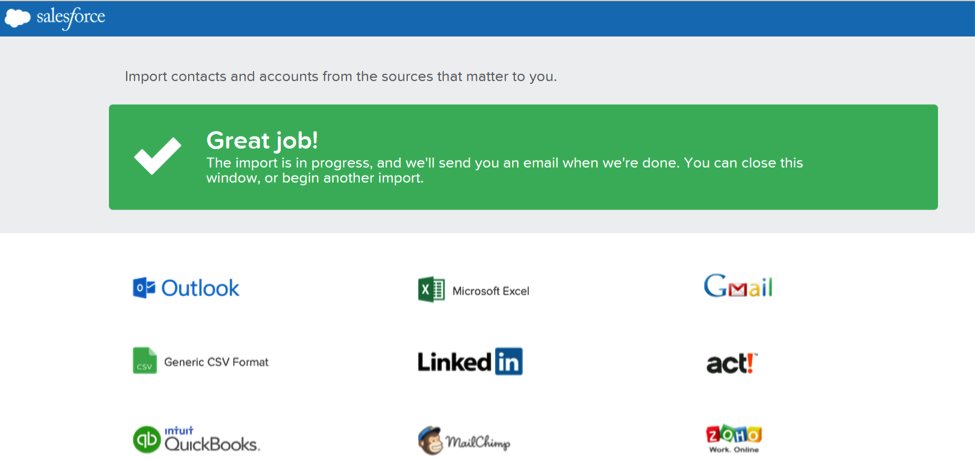Screen dimensions: 975x459
Task: Click the Great job! heading
Action: tap(262, 141)
